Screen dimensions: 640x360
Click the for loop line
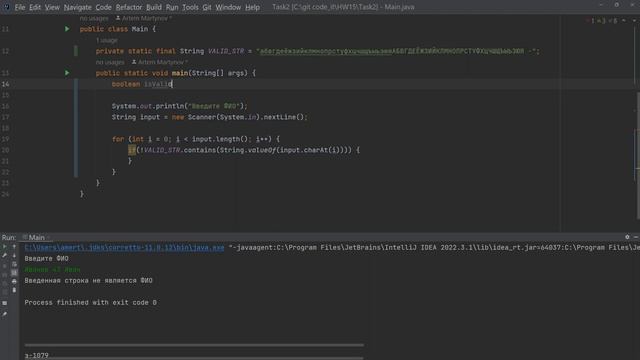point(196,139)
